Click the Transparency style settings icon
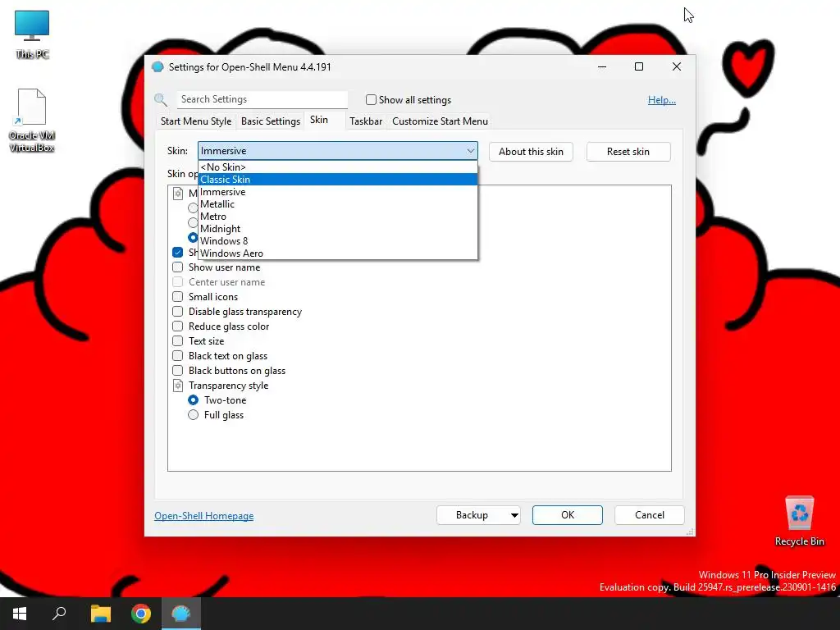The width and height of the screenshot is (840, 630). [178, 386]
